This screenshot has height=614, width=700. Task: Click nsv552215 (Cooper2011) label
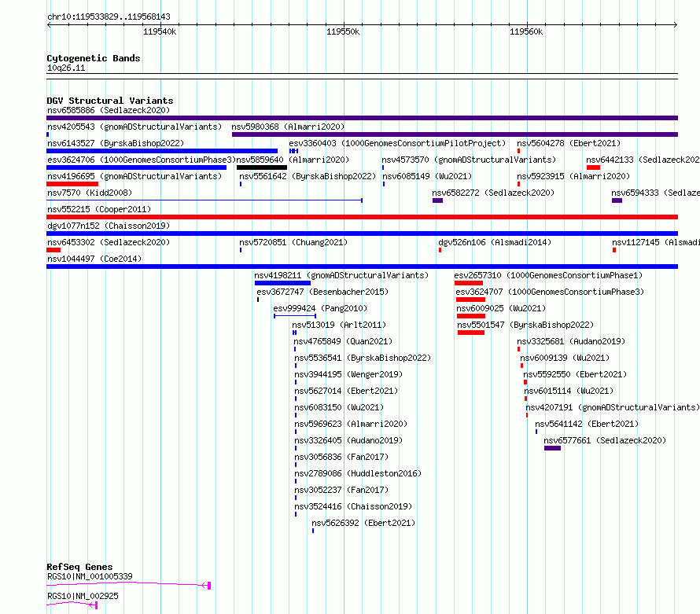pos(99,209)
